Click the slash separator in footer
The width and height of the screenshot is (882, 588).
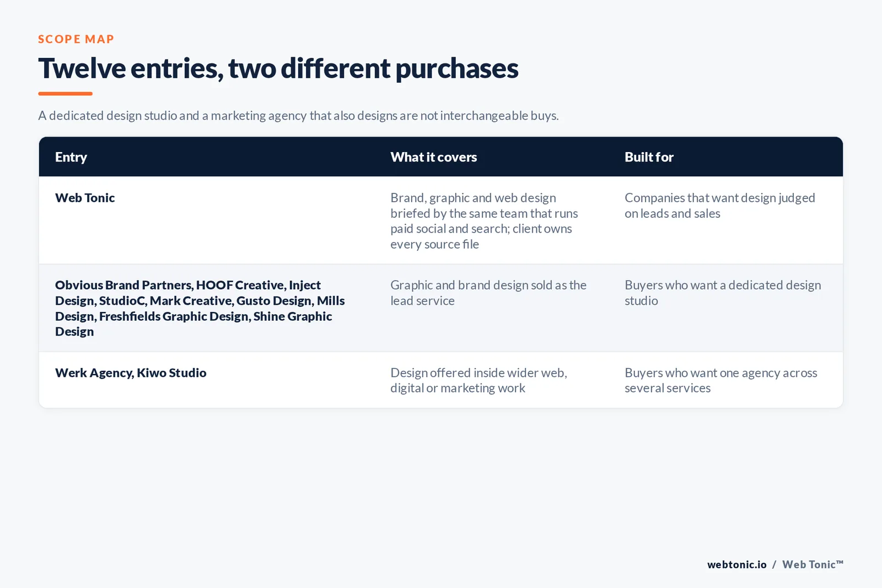tap(775, 564)
